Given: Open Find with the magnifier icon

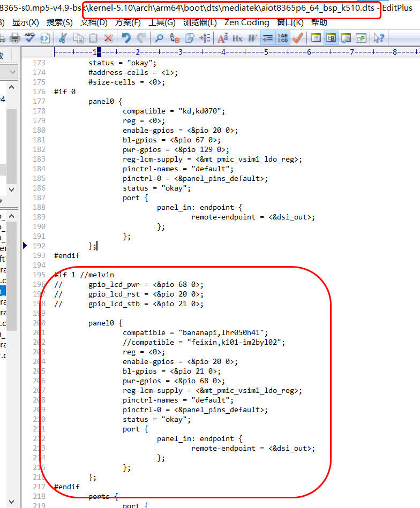Looking at the screenshot, I should pyautogui.click(x=159, y=38).
